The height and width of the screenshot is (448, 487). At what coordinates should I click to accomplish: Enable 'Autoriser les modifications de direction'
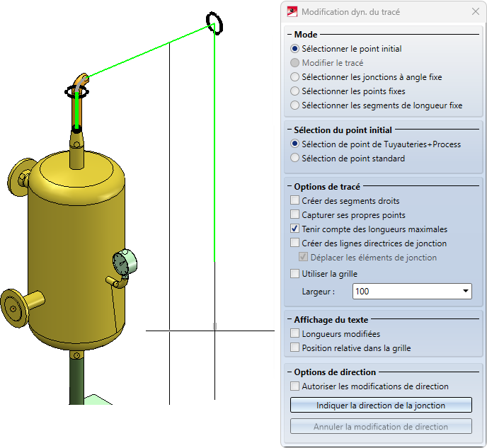[x=294, y=386]
